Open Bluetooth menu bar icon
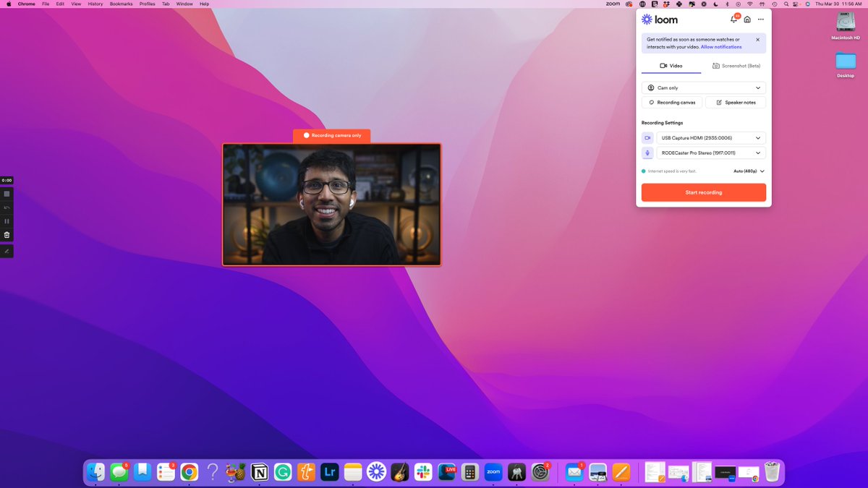This screenshot has width=868, height=488. [x=727, y=4]
